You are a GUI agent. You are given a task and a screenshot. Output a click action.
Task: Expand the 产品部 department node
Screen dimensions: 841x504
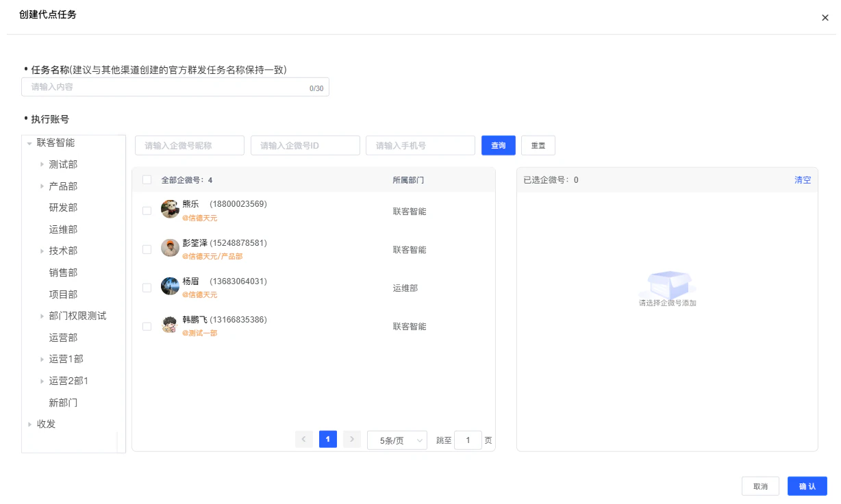42,186
